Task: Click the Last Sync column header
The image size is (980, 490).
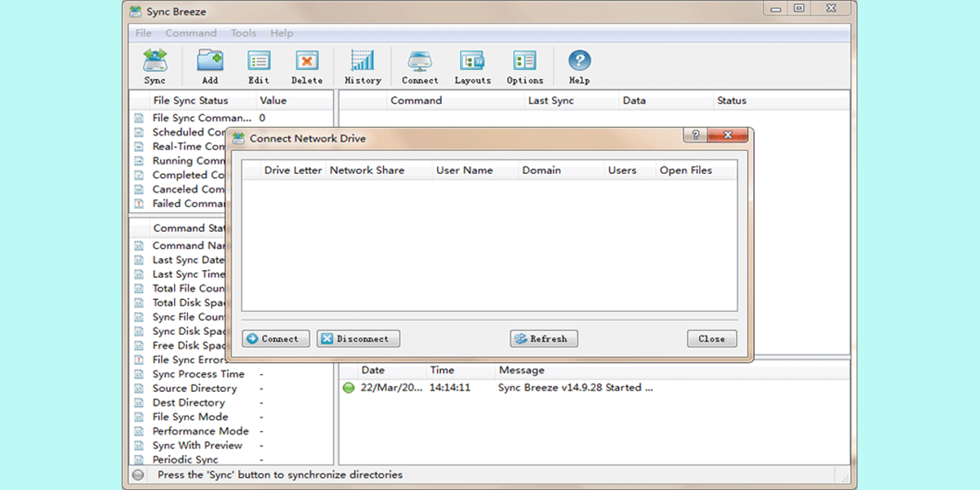Action: (571, 100)
